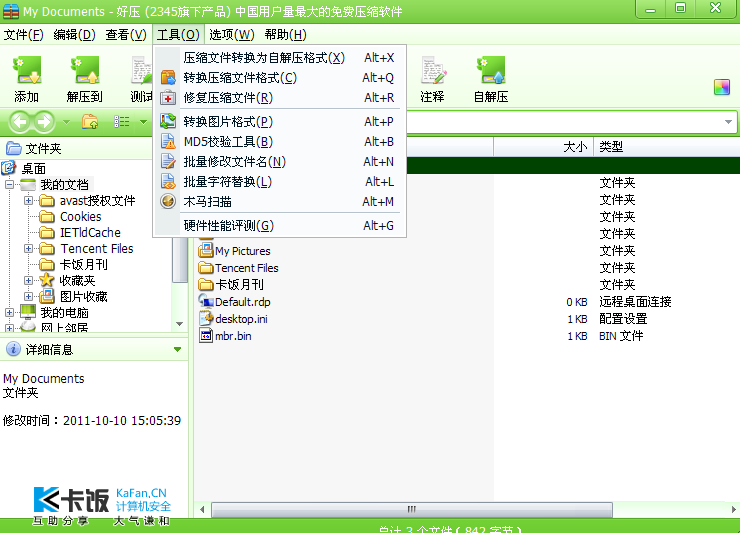Viewport: 740px width, 533px height.
Task: Click the up-one-folder icon
Action: (90, 122)
